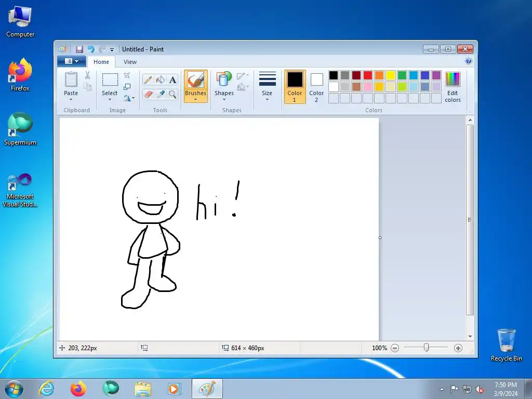Select the Eraser tool
This screenshot has height=399, width=532.
click(x=148, y=94)
